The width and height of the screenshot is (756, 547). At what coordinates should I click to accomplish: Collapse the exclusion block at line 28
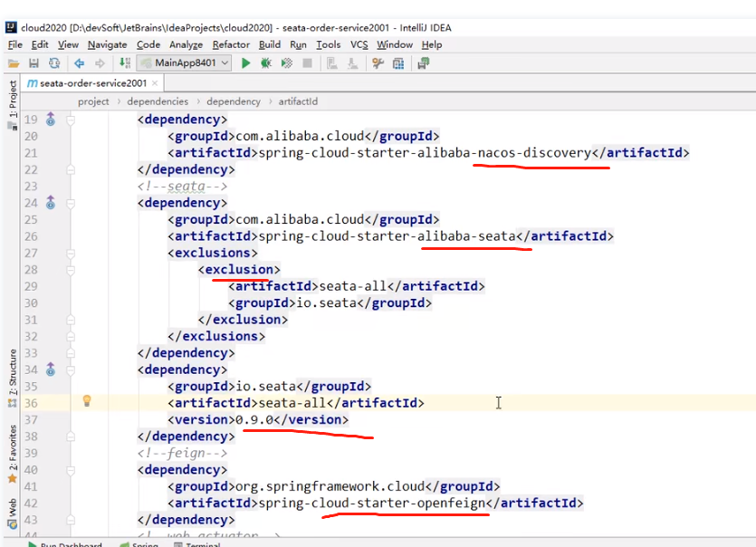(x=71, y=270)
